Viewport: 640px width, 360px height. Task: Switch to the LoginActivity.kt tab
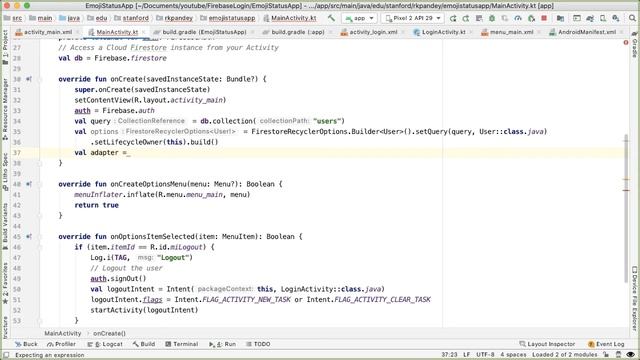pyautogui.click(x=444, y=32)
